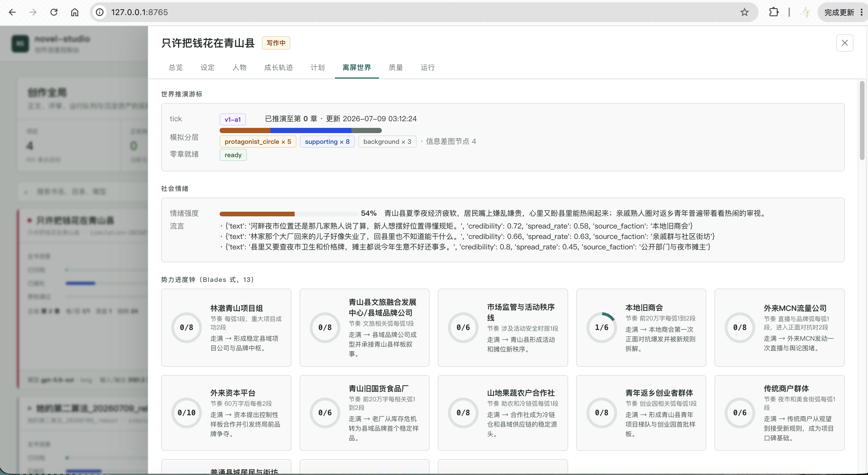Screen dimensions: 868x475
Task: Click the 本地旧商会 card title
Action: 644,308
